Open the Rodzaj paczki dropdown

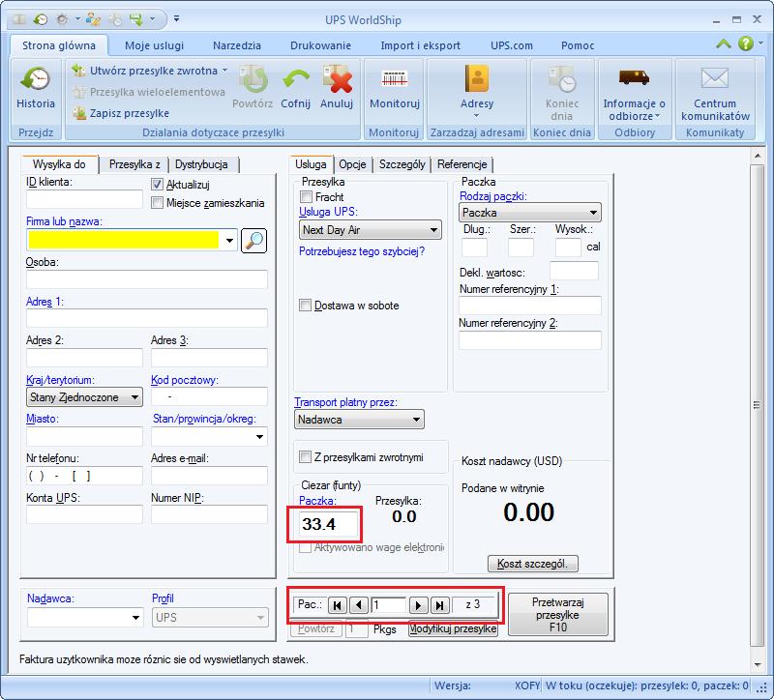coord(593,213)
